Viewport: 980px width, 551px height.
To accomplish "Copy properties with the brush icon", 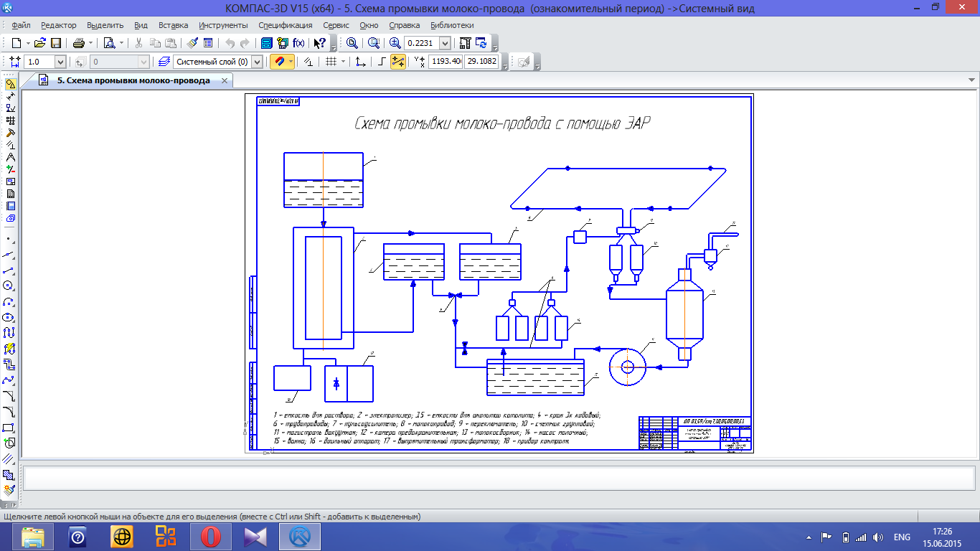I will click(193, 43).
